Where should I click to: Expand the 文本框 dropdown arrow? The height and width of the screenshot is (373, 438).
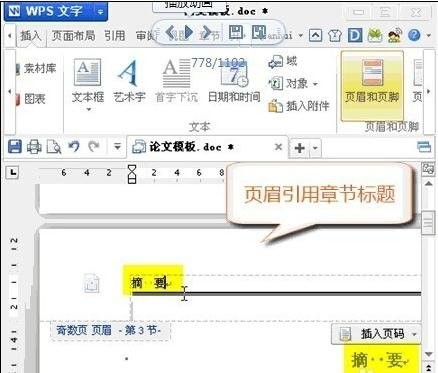pyautogui.click(x=89, y=109)
